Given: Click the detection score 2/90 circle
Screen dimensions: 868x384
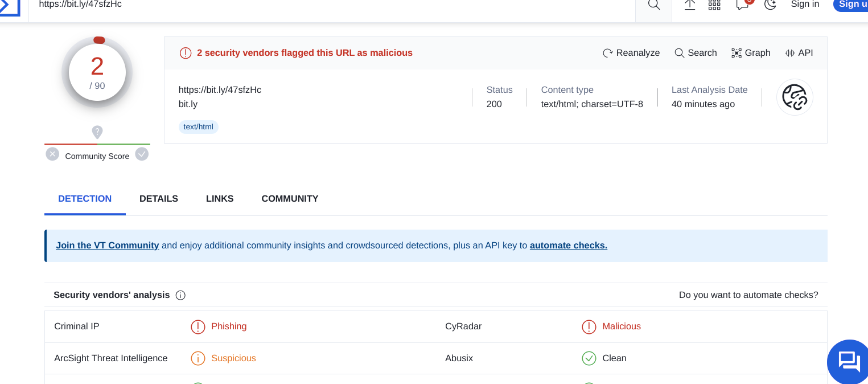Looking at the screenshot, I should tap(97, 72).
